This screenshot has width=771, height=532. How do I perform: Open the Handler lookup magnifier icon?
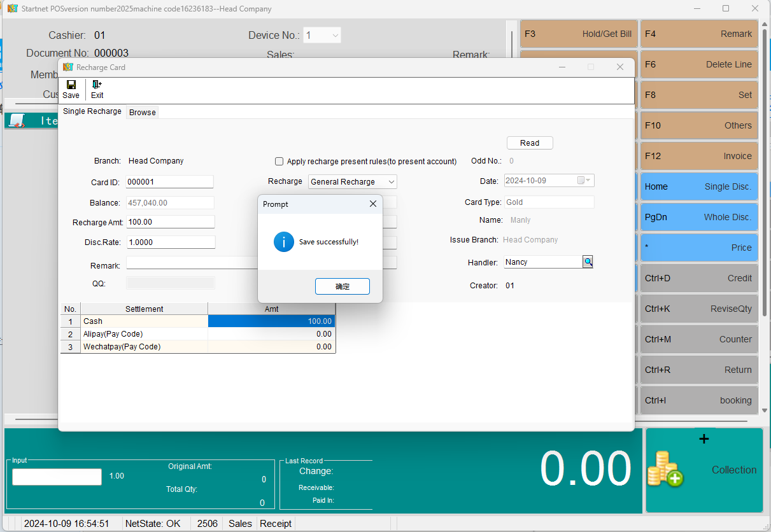588,262
